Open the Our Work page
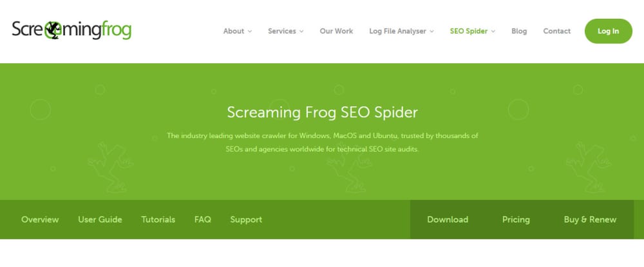Image resolution: width=644 pixels, height=267 pixels. pyautogui.click(x=336, y=31)
